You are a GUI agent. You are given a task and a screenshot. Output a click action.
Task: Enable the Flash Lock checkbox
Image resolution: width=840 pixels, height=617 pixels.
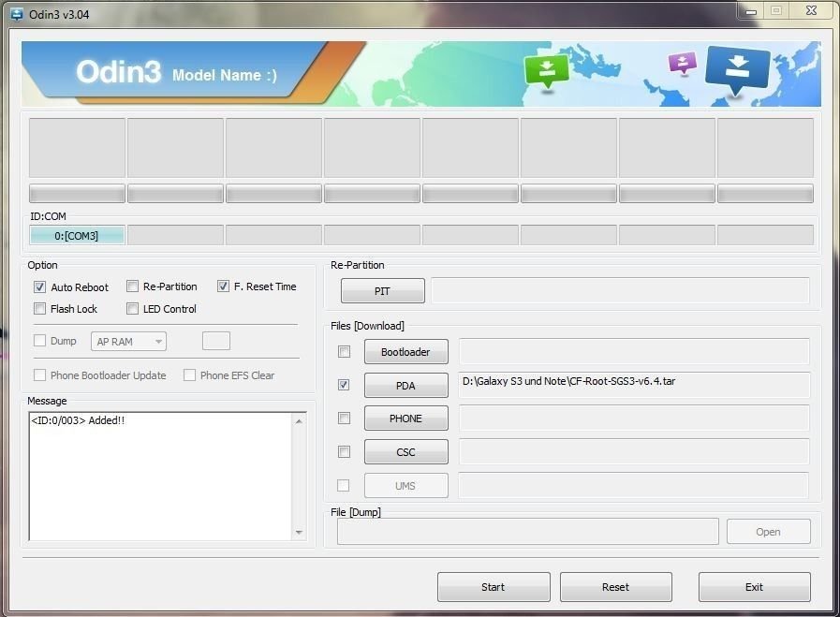[39, 309]
